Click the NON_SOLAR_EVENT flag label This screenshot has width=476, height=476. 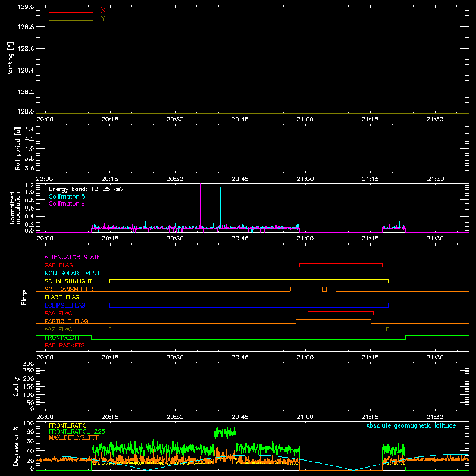point(72,273)
